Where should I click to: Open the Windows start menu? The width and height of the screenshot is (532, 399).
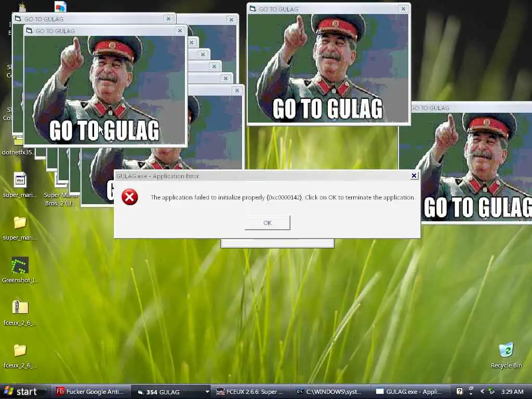tap(23, 392)
